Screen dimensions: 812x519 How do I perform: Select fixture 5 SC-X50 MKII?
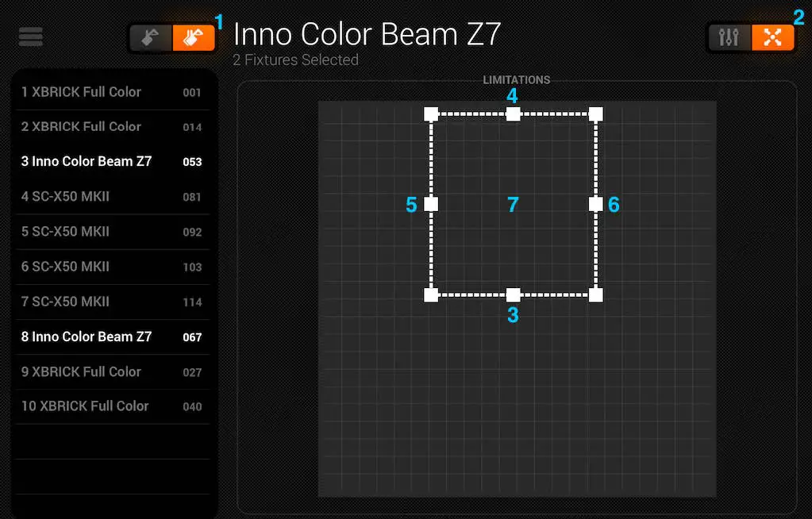point(111,231)
